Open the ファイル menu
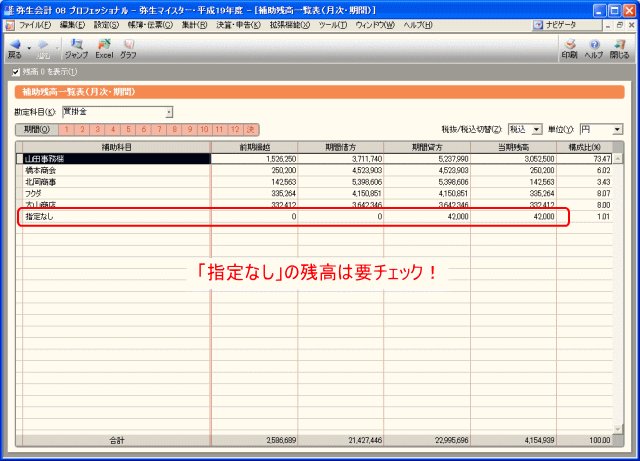640x461 pixels. pyautogui.click(x=35, y=25)
